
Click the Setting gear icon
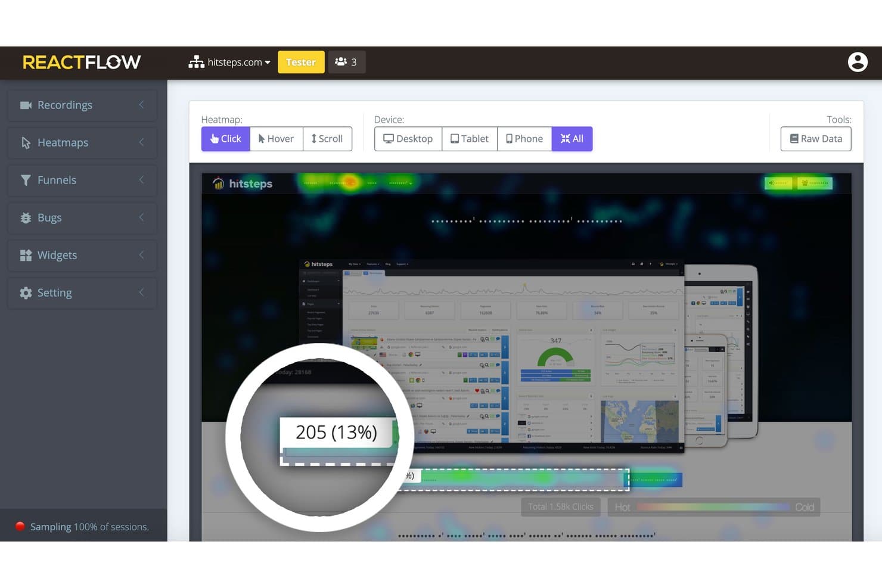point(26,293)
